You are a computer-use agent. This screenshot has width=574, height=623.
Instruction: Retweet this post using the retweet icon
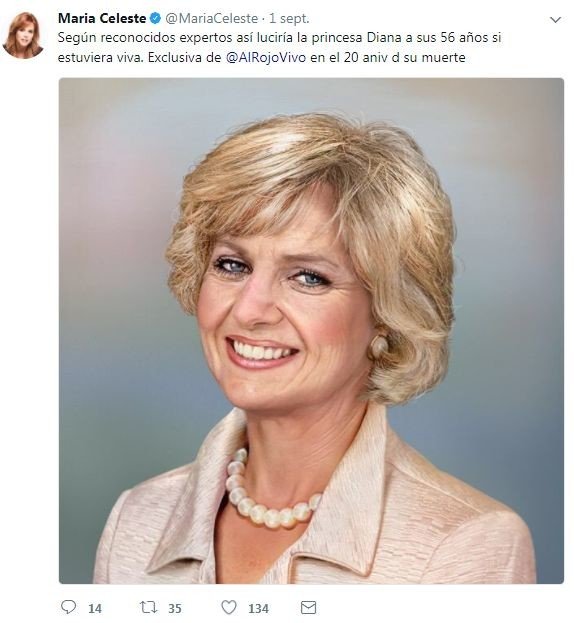coord(149,607)
